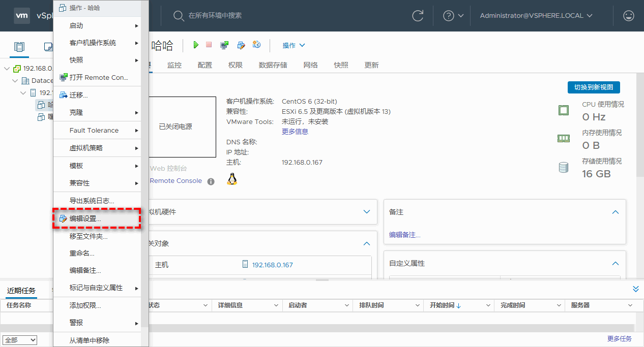Screen dimensions: 644x347
Task: Click the green power-on play icon
Action: tap(196, 45)
